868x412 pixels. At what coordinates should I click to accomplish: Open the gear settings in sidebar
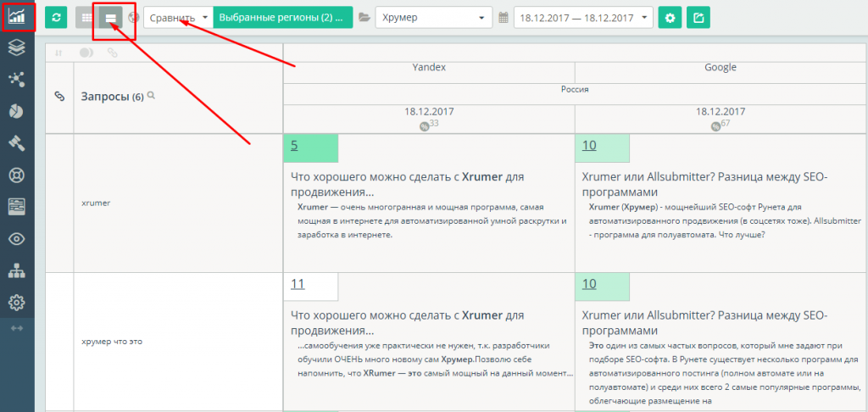[x=17, y=303]
